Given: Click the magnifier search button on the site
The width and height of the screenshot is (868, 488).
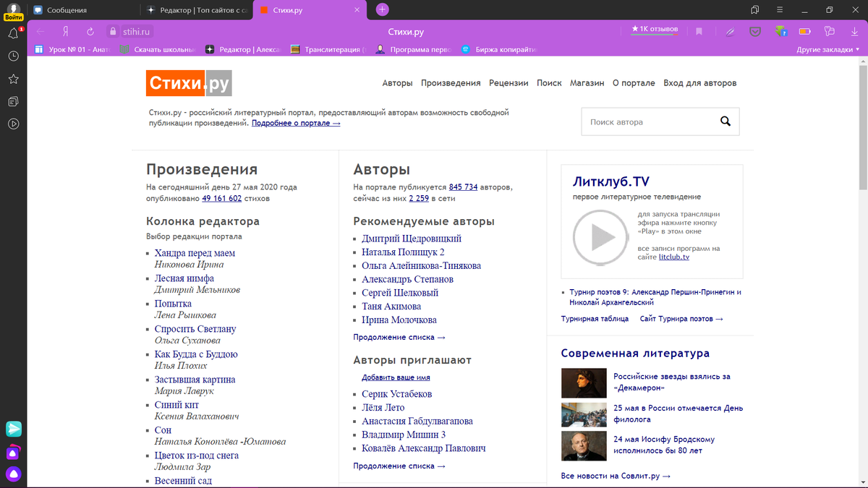Looking at the screenshot, I should [x=726, y=121].
